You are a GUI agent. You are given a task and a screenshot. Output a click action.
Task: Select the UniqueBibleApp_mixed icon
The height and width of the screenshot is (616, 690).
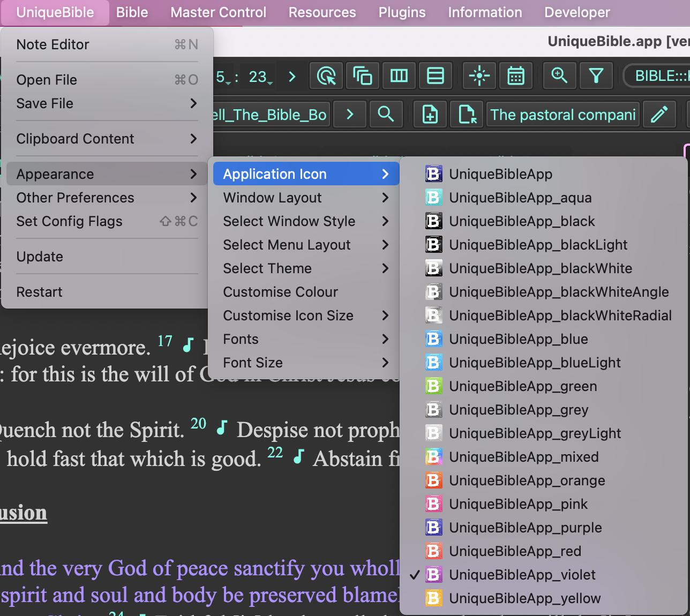pyautogui.click(x=544, y=457)
